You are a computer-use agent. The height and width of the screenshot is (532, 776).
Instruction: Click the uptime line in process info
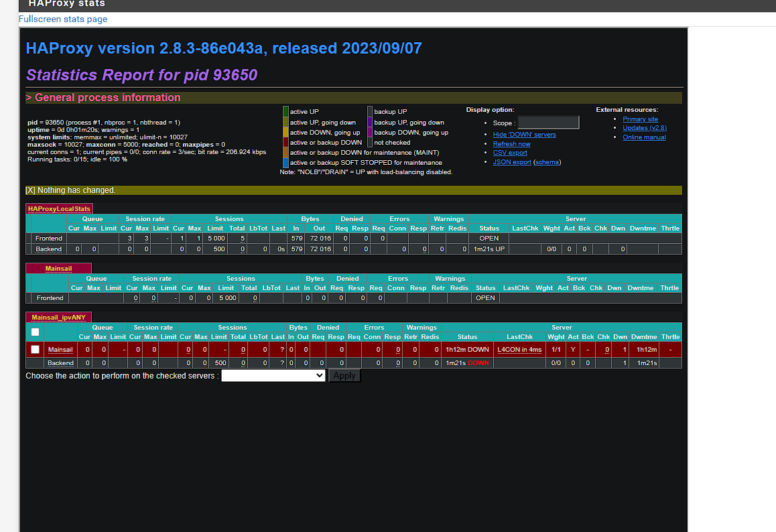tap(83, 130)
